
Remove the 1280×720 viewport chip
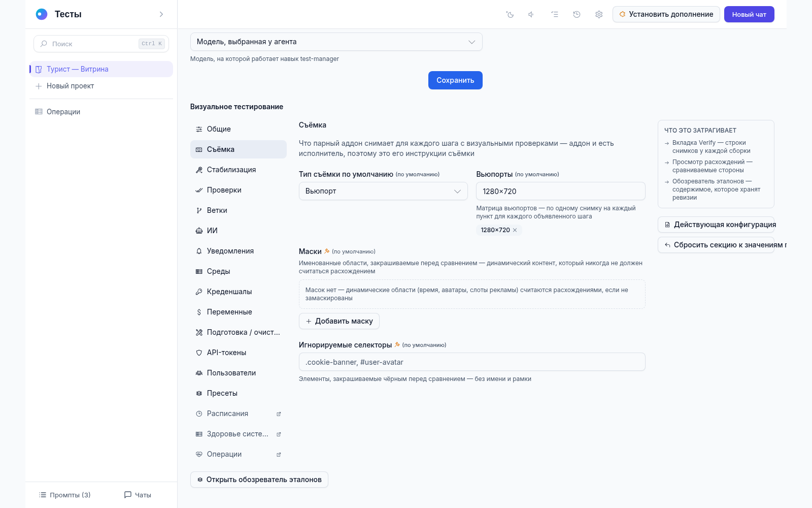pyautogui.click(x=515, y=230)
